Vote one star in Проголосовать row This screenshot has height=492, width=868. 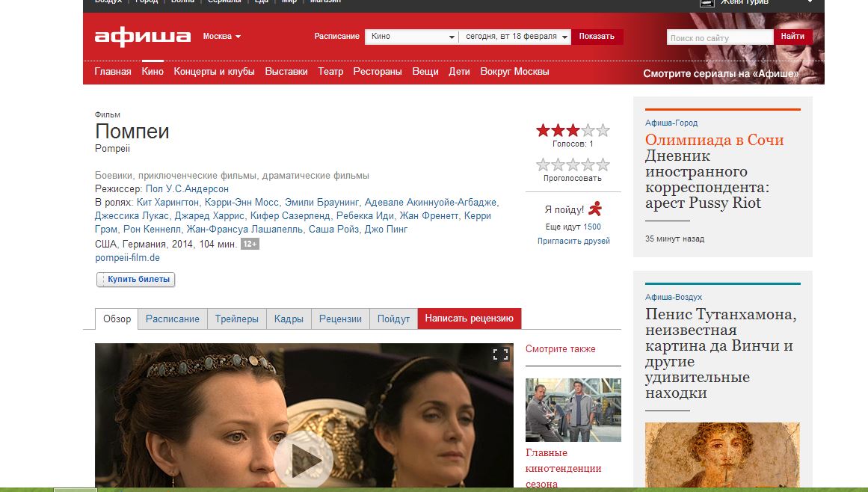pos(543,165)
